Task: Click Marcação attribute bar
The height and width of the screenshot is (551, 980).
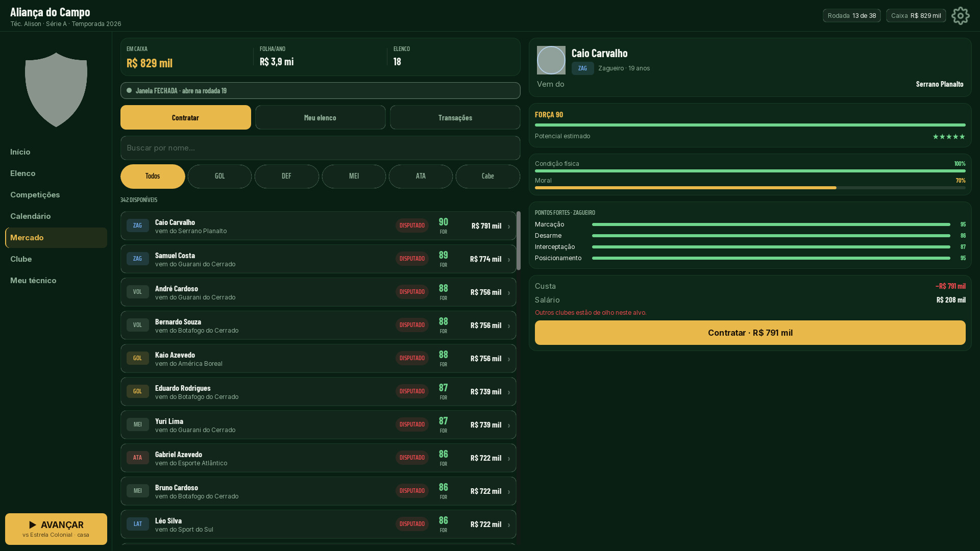Action: [x=771, y=224]
